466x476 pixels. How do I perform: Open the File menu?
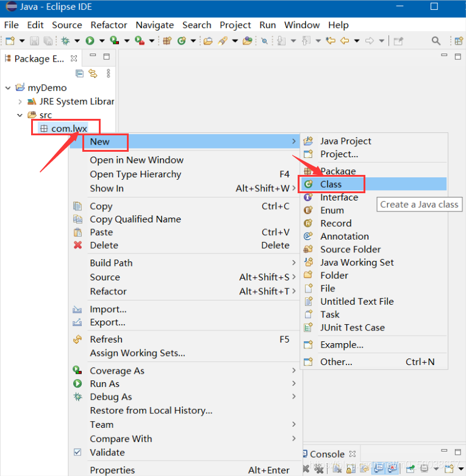click(11, 25)
